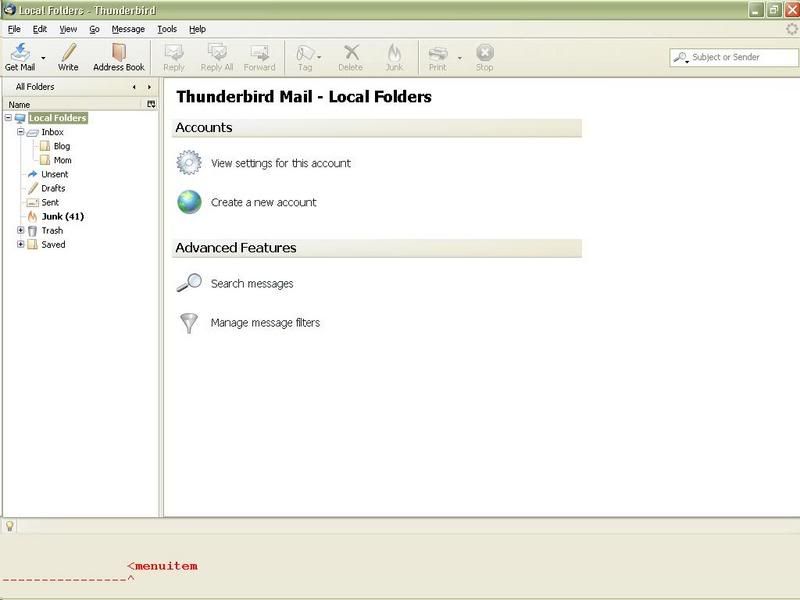The image size is (800, 600).
Task: Open the folder pane column picker icon
Action: pyautogui.click(x=151, y=104)
